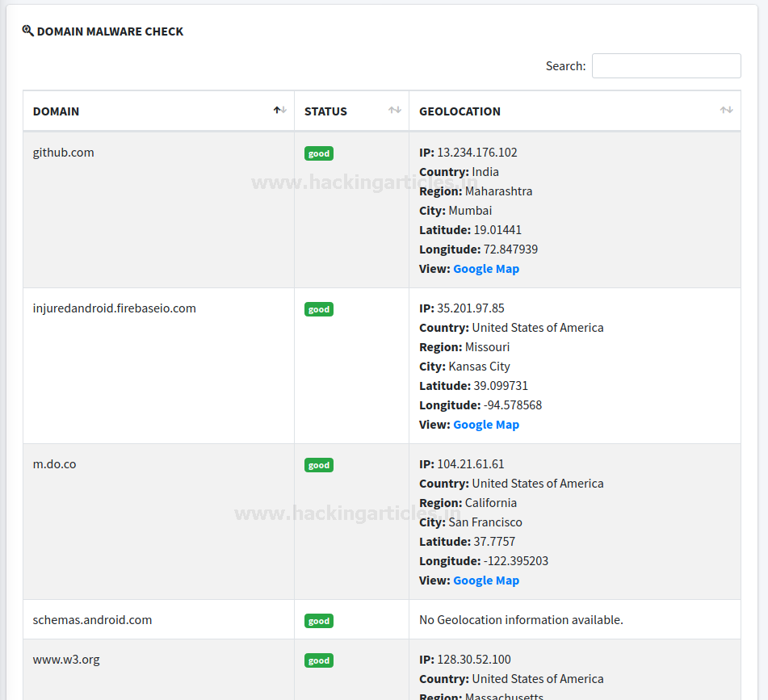Image resolution: width=768 pixels, height=700 pixels.
Task: Click the good badge for www.w3.org
Action: pos(319,660)
